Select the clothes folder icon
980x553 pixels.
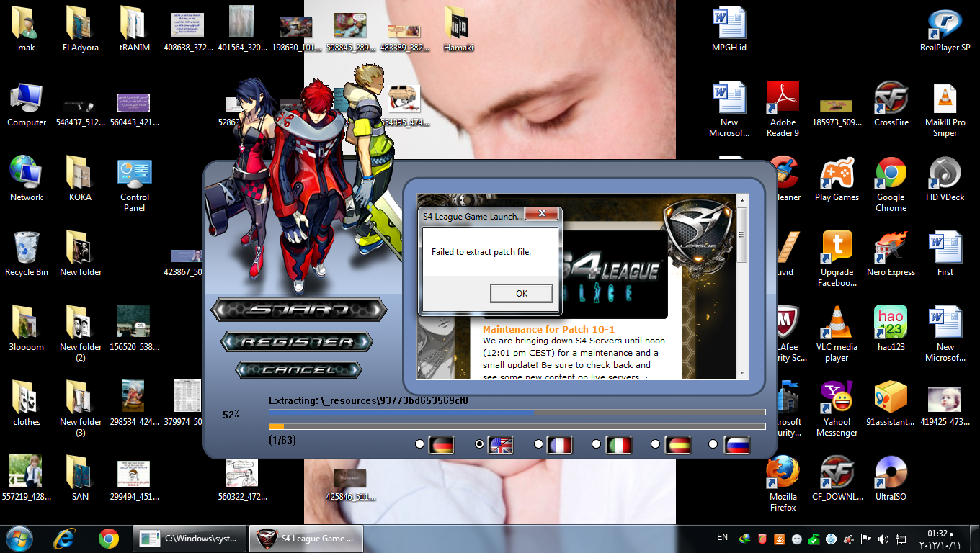tap(27, 404)
